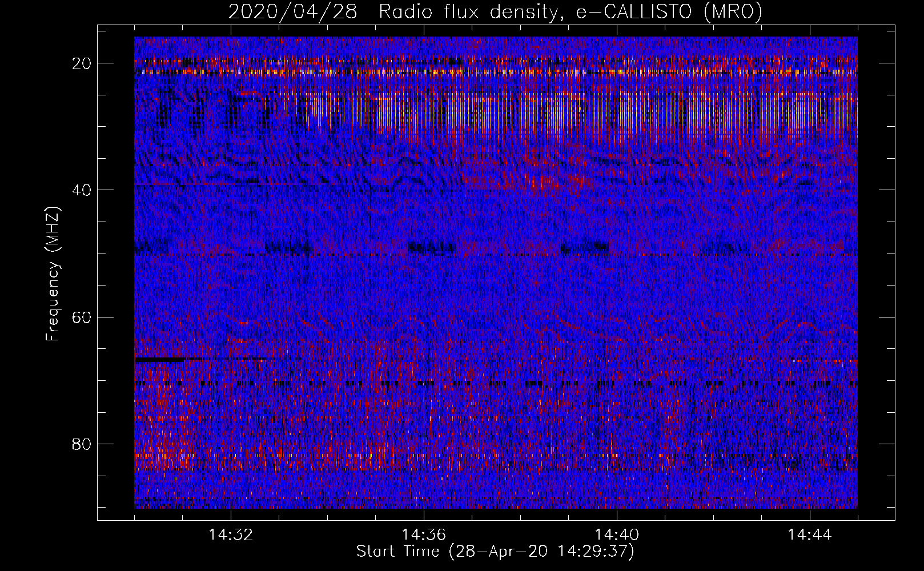Click the '40' frequency tick label

pos(82,190)
